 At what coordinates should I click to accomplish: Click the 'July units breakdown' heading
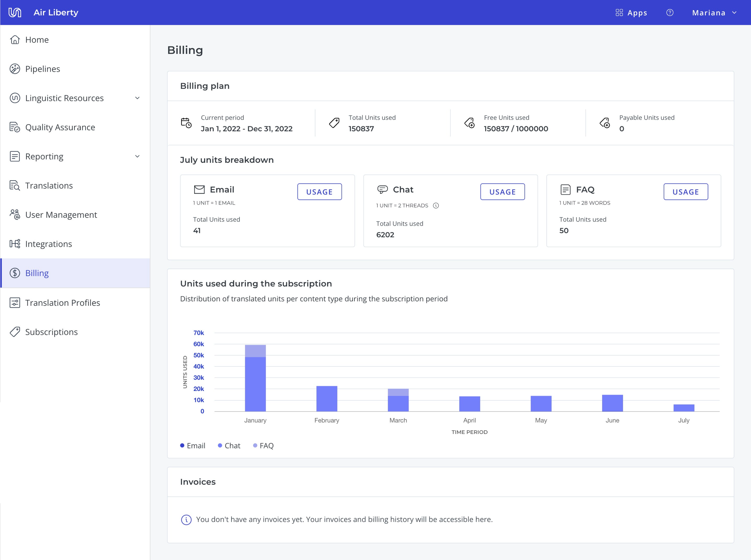click(x=227, y=160)
